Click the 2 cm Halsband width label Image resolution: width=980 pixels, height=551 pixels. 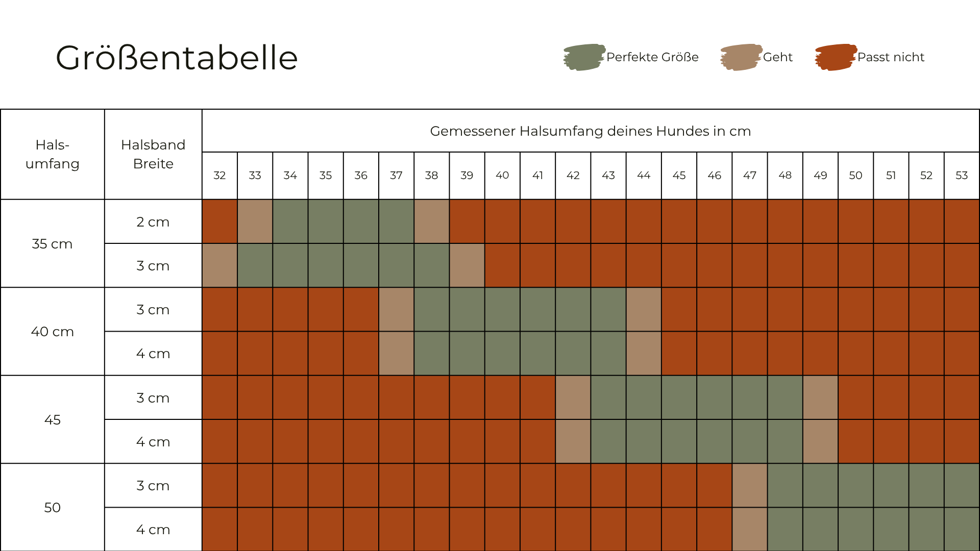(x=153, y=222)
